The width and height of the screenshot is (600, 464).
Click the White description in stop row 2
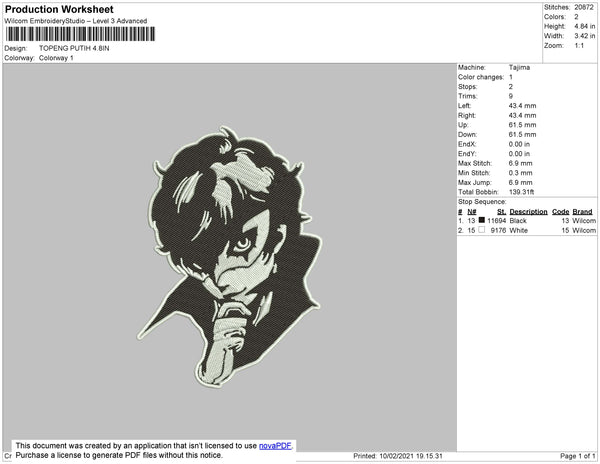[x=518, y=230]
